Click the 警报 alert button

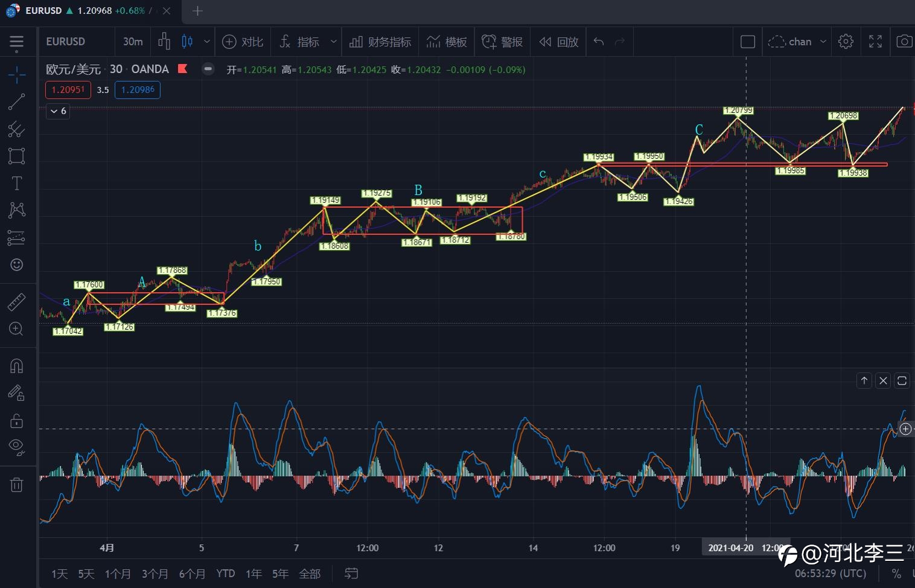click(x=502, y=42)
